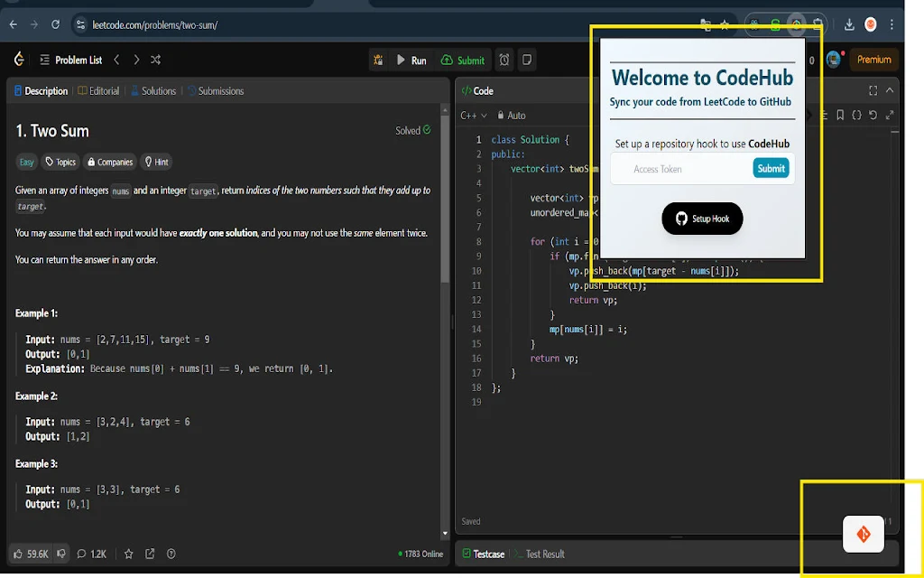Image resolution: width=924 pixels, height=578 pixels.
Task: Switch to the Description tab
Action: [41, 91]
